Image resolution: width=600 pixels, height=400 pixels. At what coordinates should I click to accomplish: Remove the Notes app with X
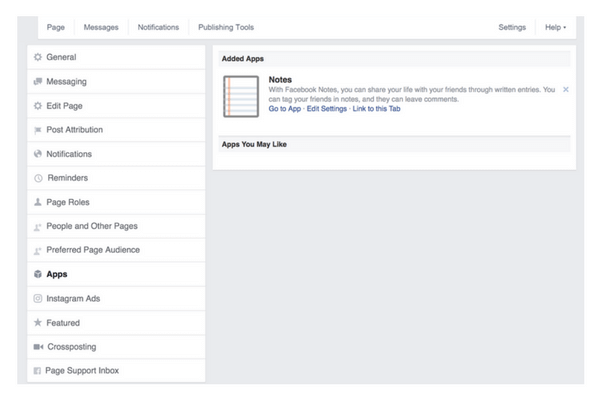pyautogui.click(x=566, y=89)
